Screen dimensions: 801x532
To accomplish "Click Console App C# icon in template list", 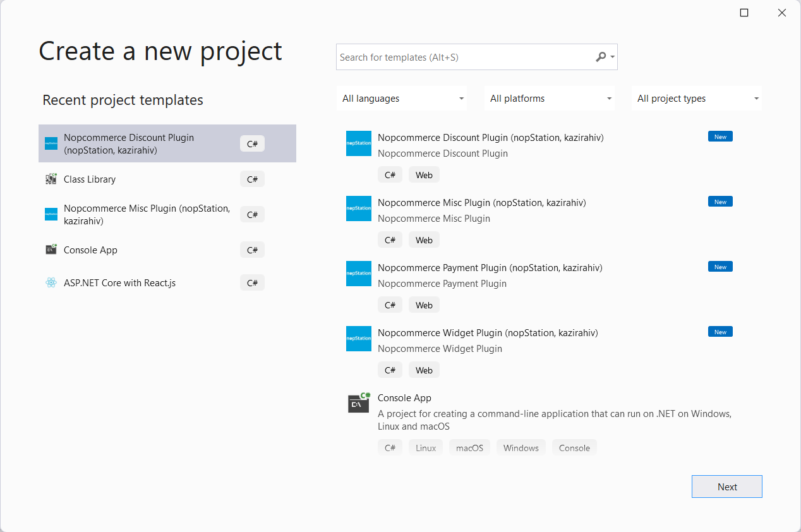I will pos(359,402).
